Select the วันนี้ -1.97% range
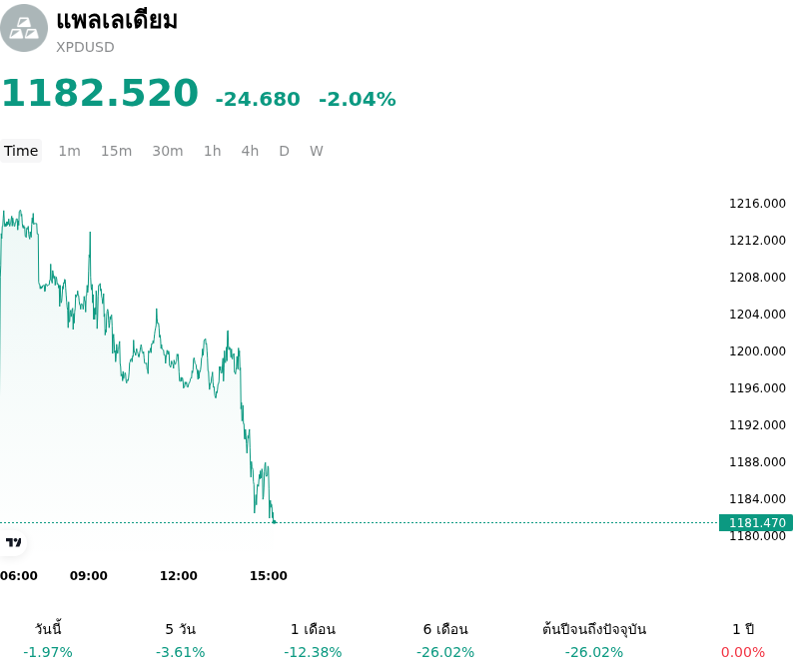 [48, 640]
